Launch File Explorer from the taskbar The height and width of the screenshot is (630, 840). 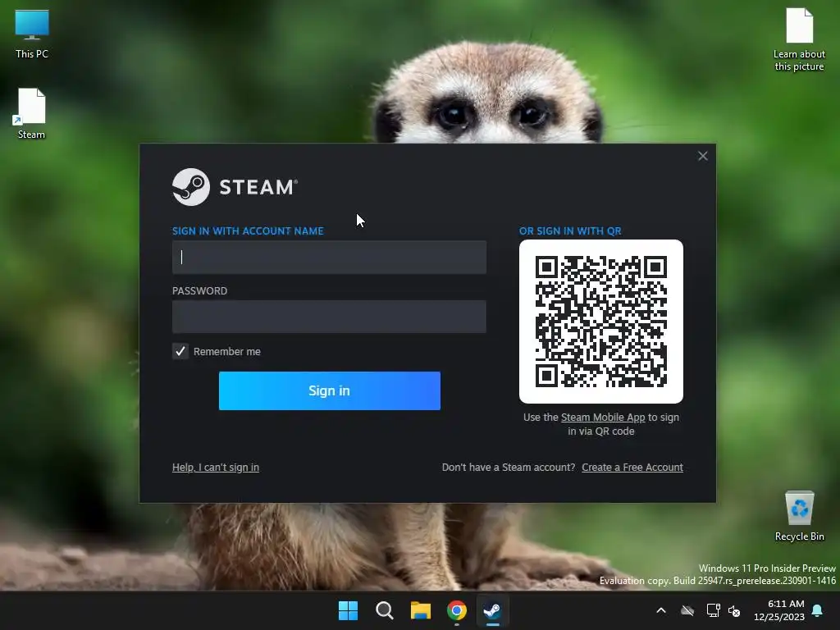[421, 610]
